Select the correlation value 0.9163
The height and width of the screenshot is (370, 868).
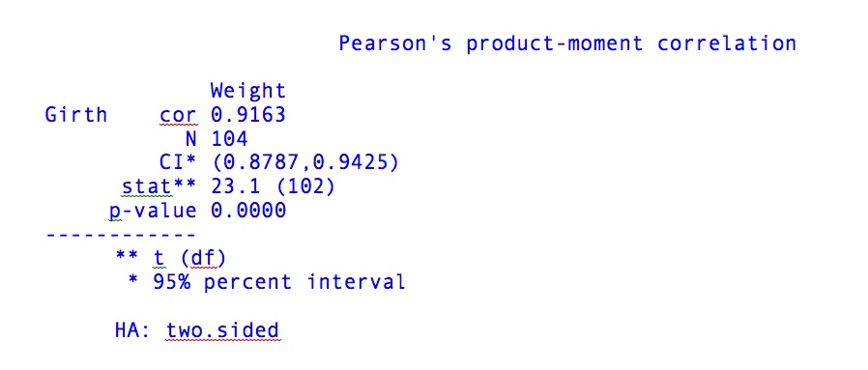click(248, 115)
